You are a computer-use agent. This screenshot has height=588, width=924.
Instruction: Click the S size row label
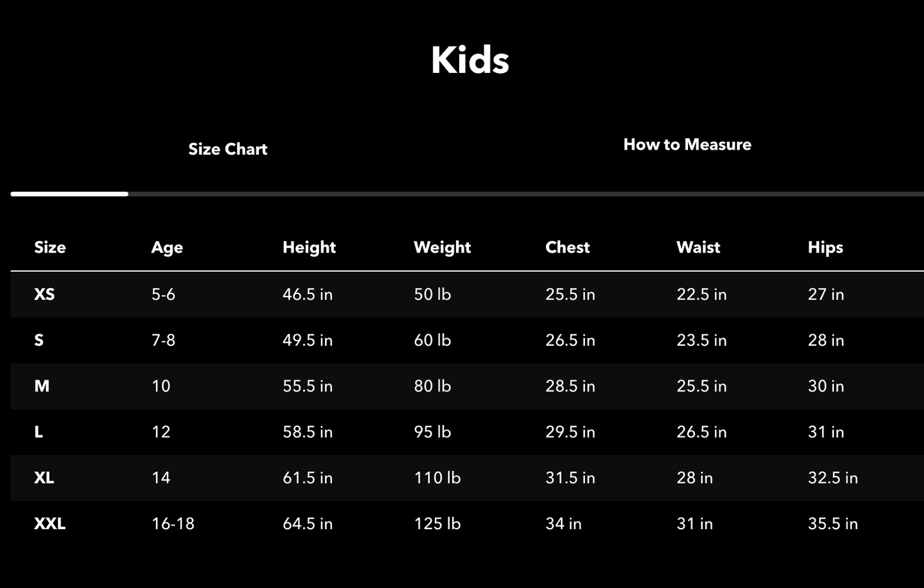click(x=39, y=340)
